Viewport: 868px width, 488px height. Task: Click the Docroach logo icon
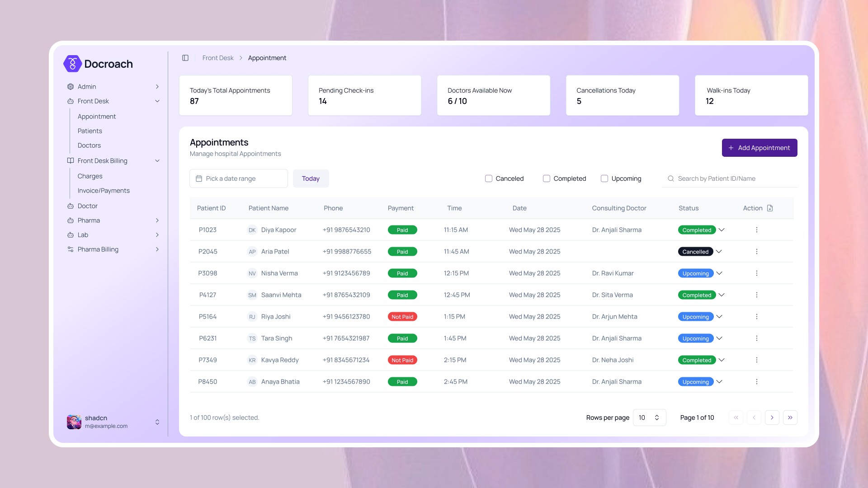click(72, 64)
